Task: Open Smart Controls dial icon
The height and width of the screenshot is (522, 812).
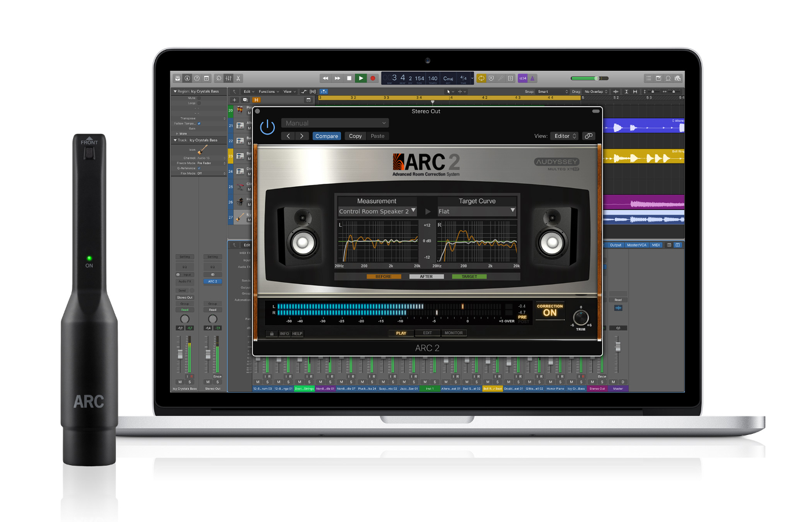Action: point(219,78)
